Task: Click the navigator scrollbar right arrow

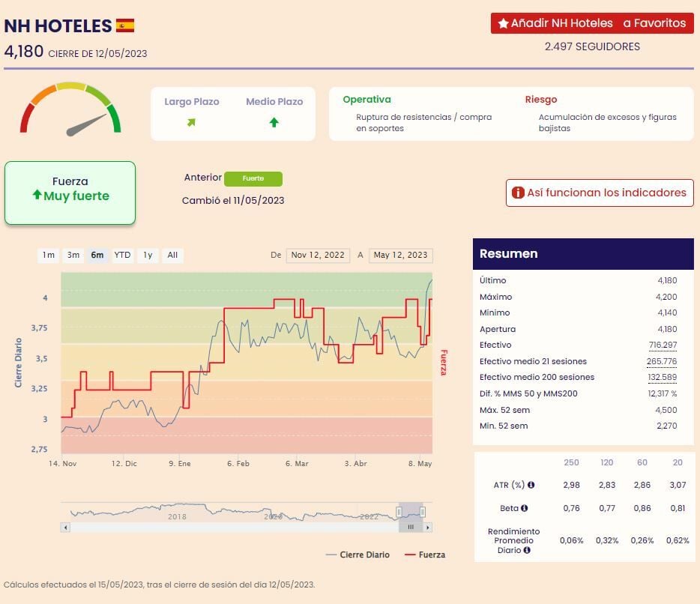Action: pos(428,528)
